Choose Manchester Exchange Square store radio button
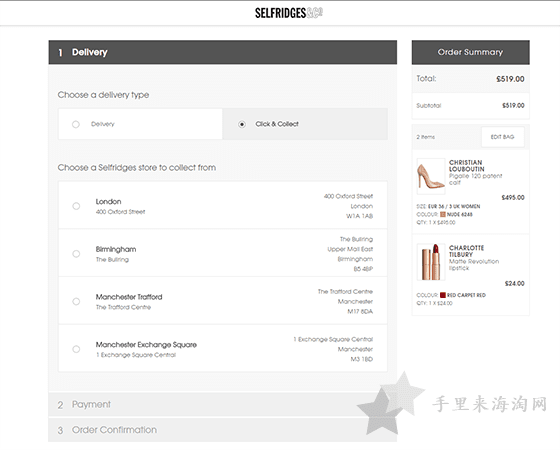This screenshot has width=560, height=450. click(x=76, y=349)
